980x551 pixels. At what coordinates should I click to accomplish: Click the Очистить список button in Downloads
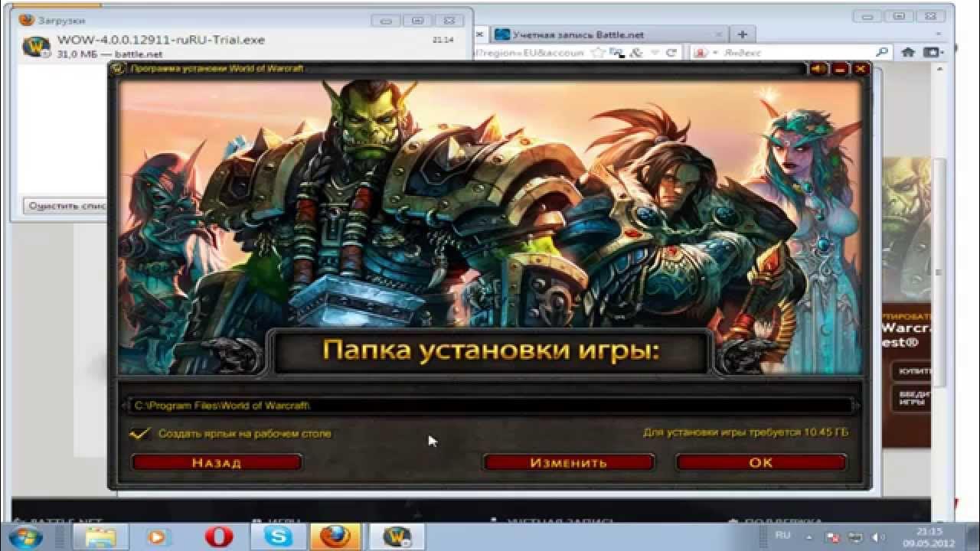(66, 206)
